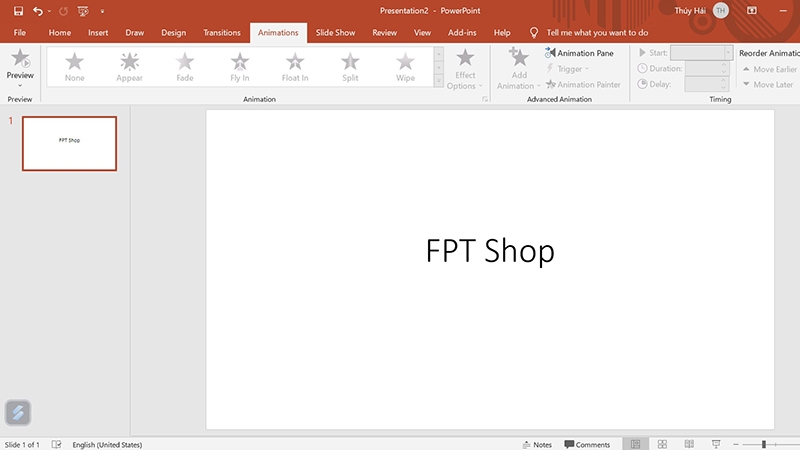
Task: Open the Animation group dialog launcher
Action: click(485, 99)
